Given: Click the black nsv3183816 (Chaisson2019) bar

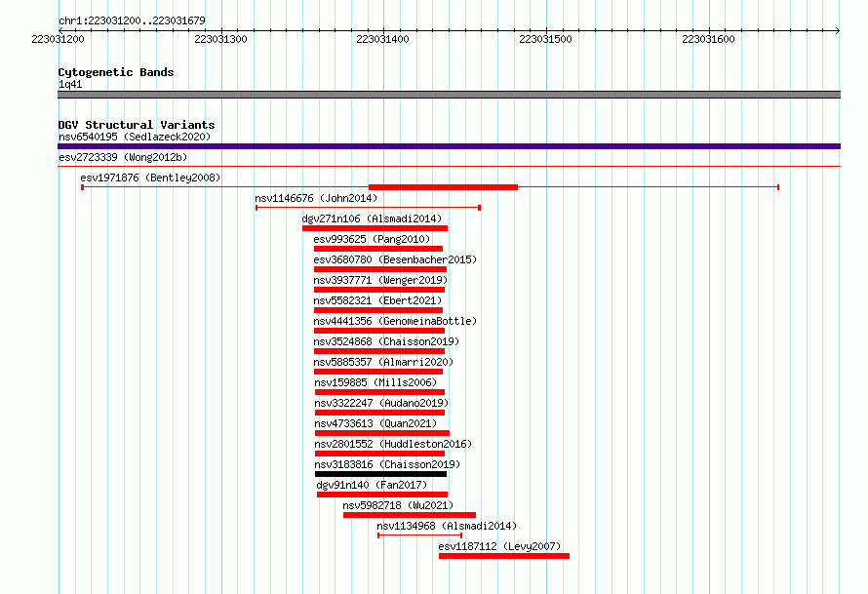Looking at the screenshot, I should click(x=381, y=474).
